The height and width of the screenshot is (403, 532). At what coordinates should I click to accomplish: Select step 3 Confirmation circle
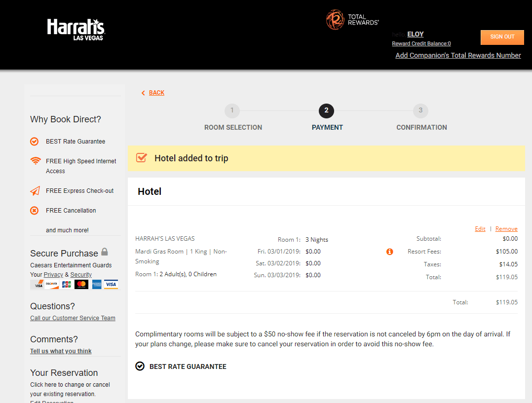coord(420,110)
